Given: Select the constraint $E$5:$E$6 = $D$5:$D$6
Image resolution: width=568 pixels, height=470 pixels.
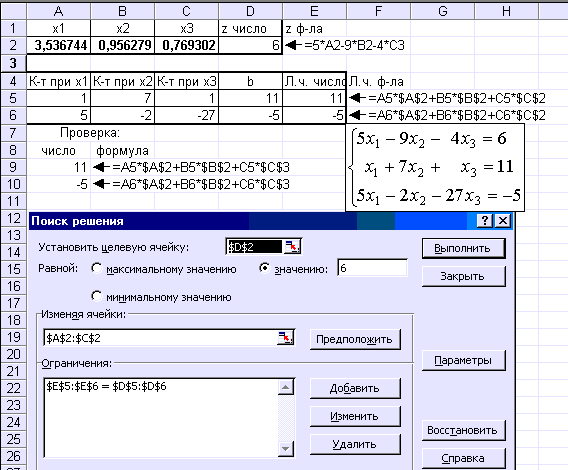Looking at the screenshot, I should (x=106, y=386).
